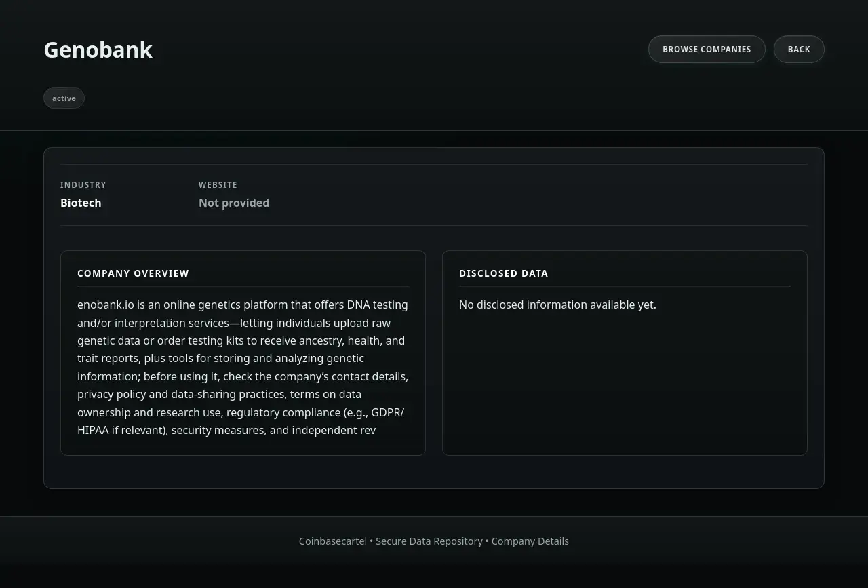Click the HIPAA text in the overview
Screen dimensions: 868x588
tap(93, 430)
